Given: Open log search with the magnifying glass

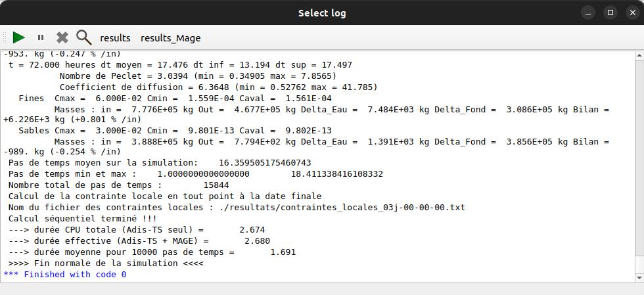Looking at the screenshot, I should [83, 37].
